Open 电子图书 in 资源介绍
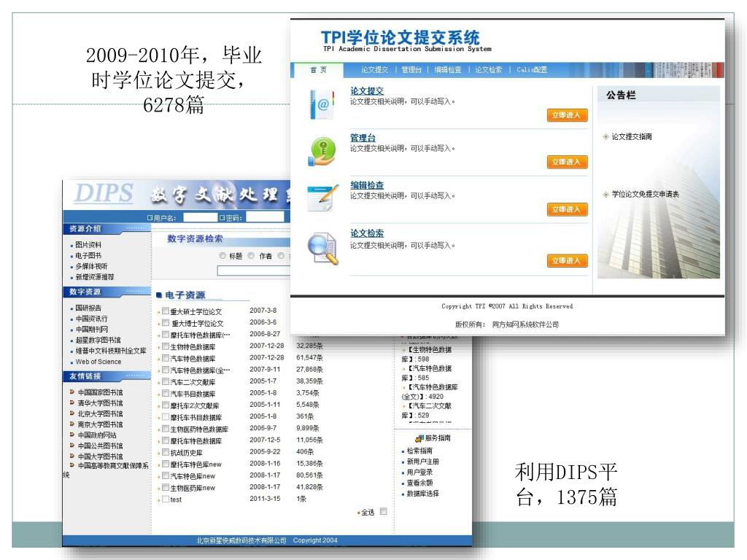747x560 pixels. pos(88,256)
